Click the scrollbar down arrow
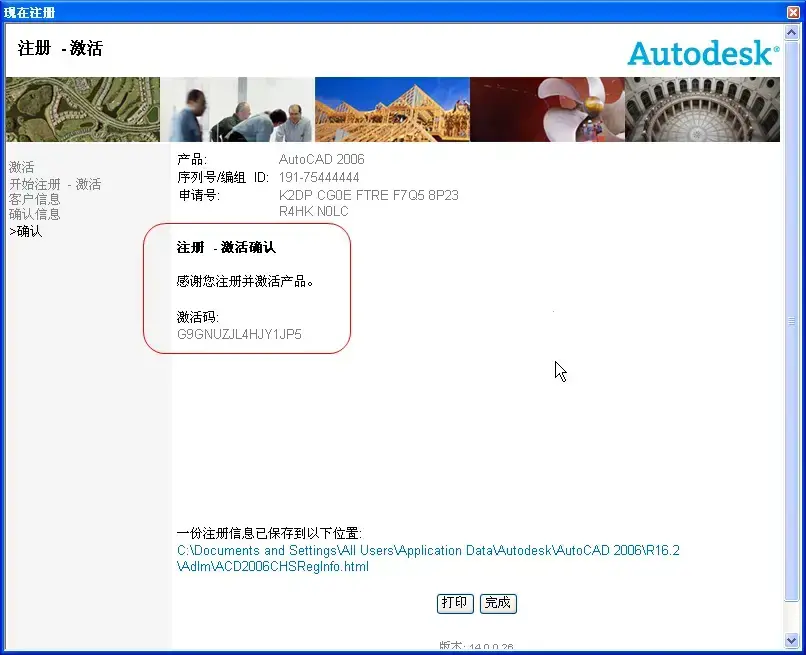This screenshot has height=655, width=806. 792,640
